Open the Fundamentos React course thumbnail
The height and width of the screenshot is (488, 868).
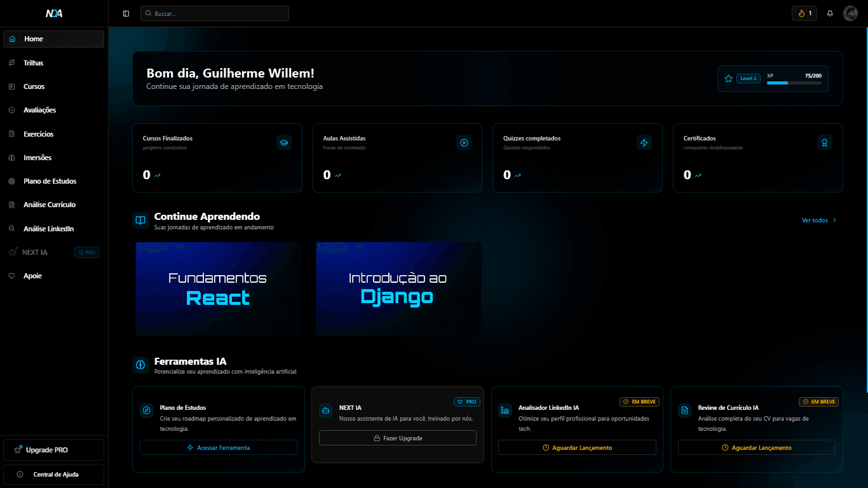(218, 289)
